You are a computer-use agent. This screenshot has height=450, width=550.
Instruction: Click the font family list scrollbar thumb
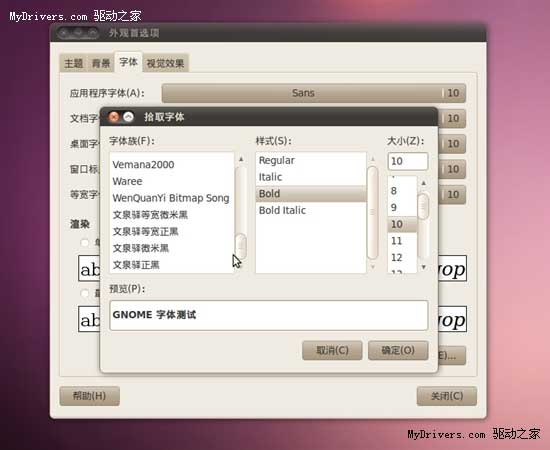[241, 246]
